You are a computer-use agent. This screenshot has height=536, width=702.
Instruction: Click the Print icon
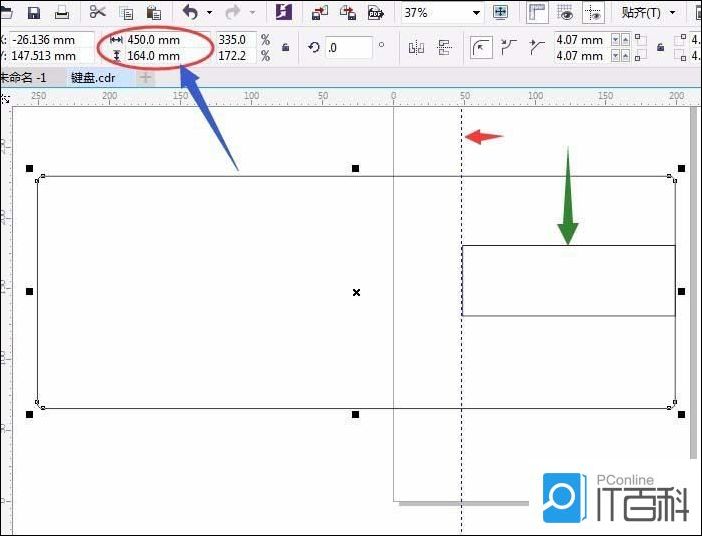click(62, 13)
